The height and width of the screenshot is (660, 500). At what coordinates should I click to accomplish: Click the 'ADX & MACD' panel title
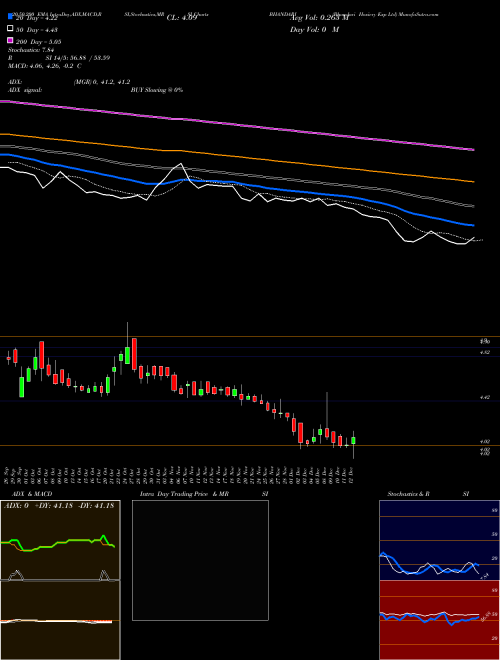pos(32,494)
